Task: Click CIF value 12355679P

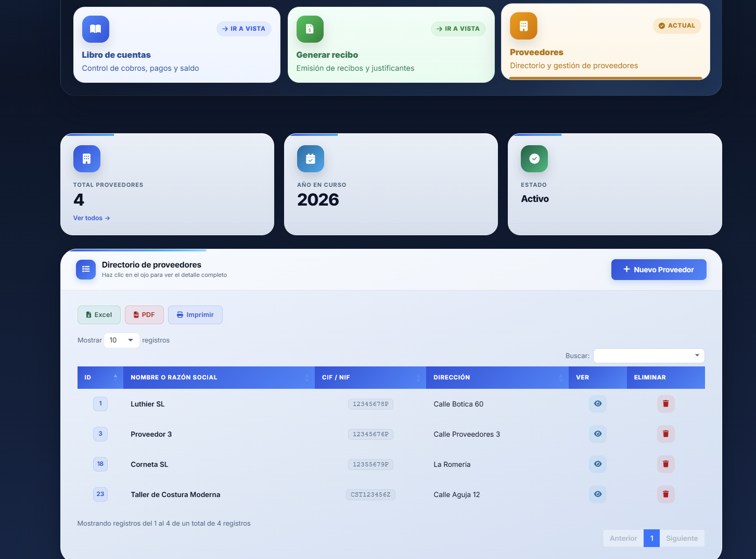Action: (x=370, y=465)
